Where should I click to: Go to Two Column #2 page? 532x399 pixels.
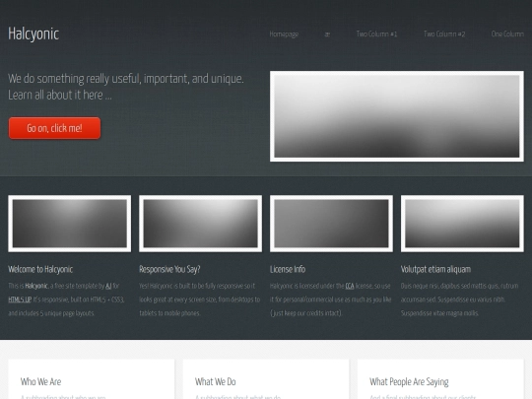pyautogui.click(x=444, y=33)
